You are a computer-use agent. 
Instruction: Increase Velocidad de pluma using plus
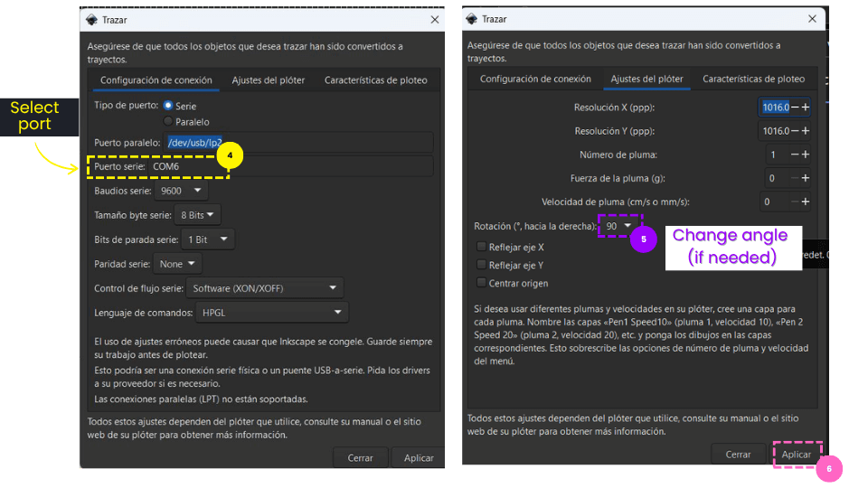[805, 202]
